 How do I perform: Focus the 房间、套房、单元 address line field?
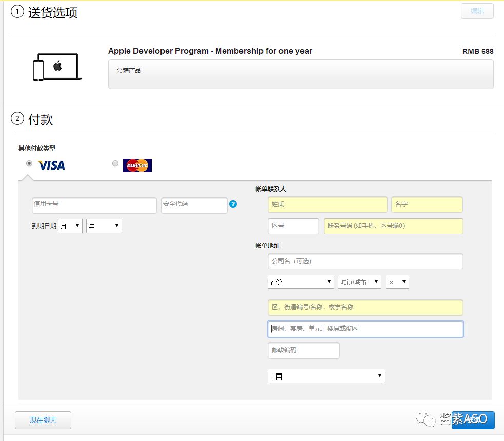tap(365, 329)
